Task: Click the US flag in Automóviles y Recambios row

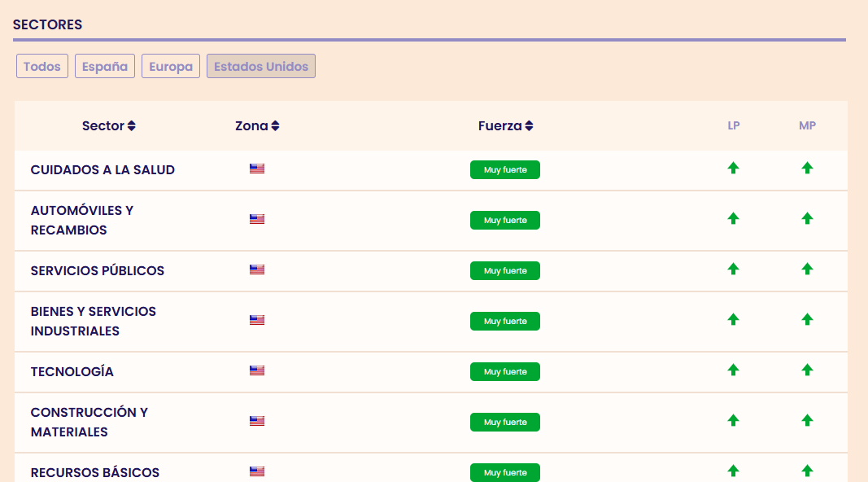Action: pyautogui.click(x=257, y=219)
